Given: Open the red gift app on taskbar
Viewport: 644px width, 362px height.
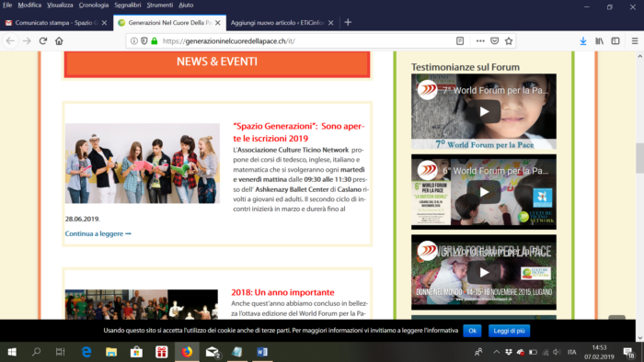Looking at the screenshot, I should 161,352.
